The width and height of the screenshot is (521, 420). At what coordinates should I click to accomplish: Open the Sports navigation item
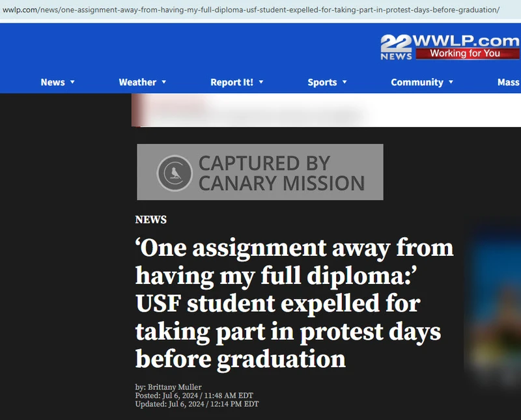click(x=322, y=82)
